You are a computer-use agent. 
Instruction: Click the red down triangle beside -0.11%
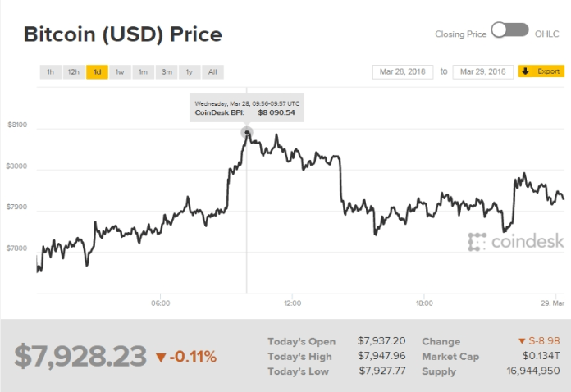pyautogui.click(x=161, y=357)
